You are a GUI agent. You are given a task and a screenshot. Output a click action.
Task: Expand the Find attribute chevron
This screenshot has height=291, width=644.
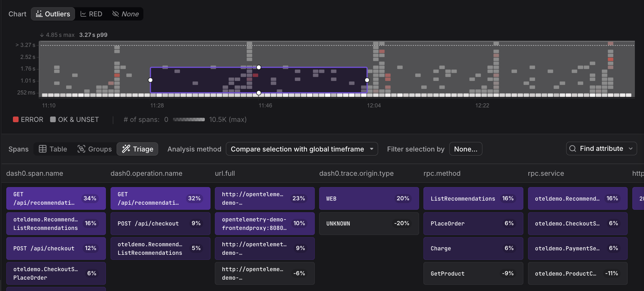(630, 149)
